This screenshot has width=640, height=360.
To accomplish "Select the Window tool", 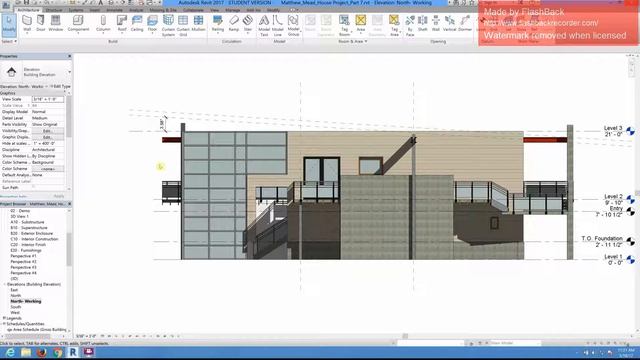I will click(56, 23).
